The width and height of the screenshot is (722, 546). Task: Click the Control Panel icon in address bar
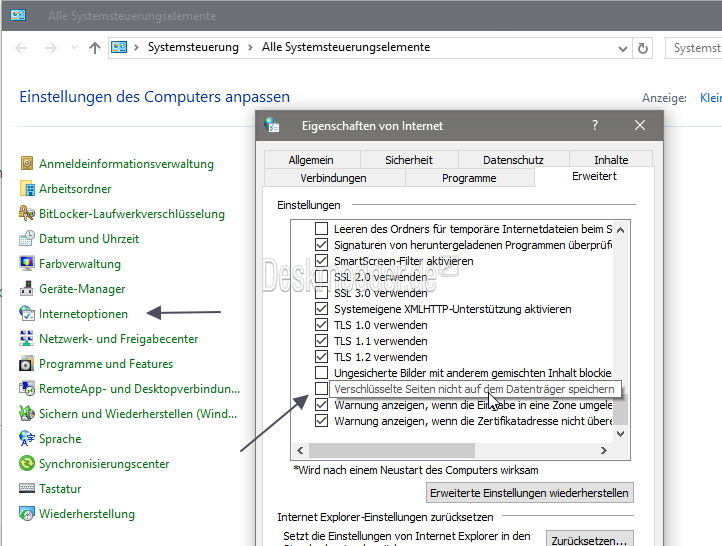119,47
